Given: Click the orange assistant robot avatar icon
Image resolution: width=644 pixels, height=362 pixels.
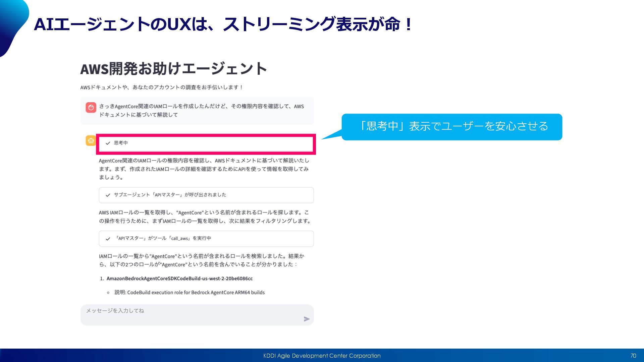Looking at the screenshot, I should tap(91, 141).
